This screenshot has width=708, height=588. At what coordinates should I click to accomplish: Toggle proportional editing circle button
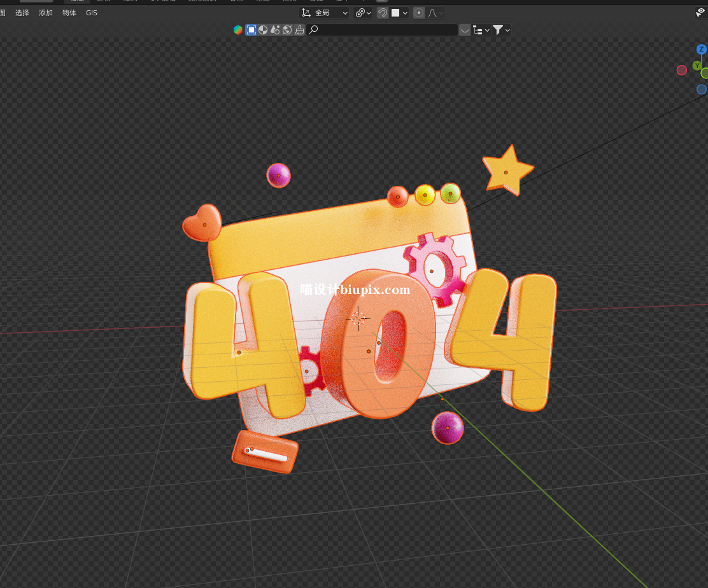tap(418, 13)
